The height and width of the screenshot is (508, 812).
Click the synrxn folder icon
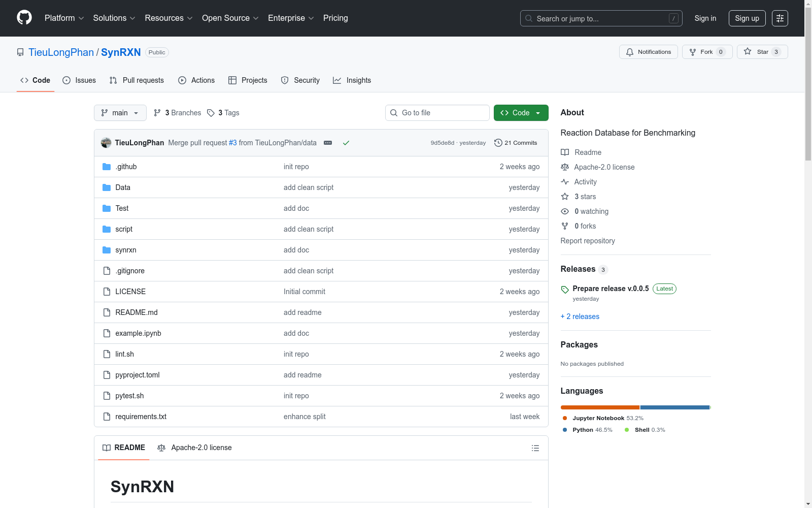pos(107,250)
